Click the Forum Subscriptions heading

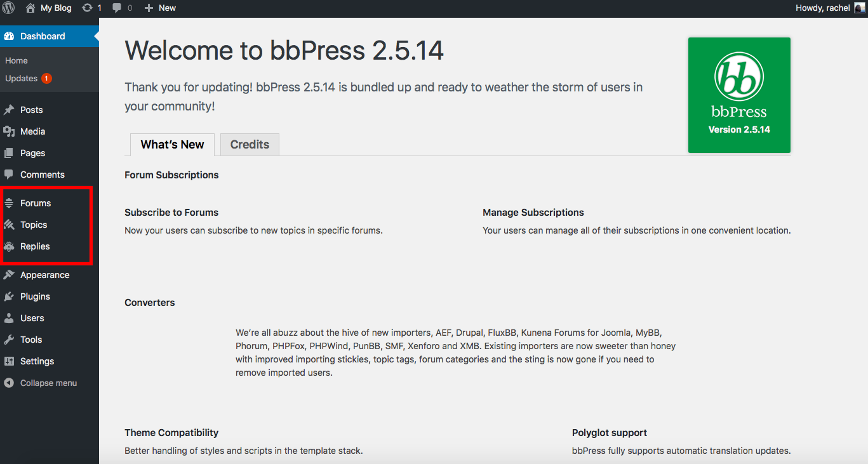(x=171, y=175)
